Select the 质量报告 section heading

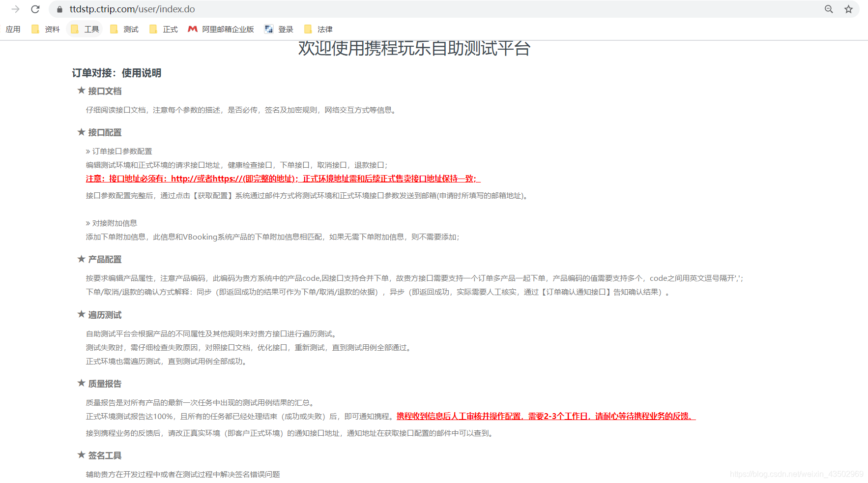pos(105,384)
